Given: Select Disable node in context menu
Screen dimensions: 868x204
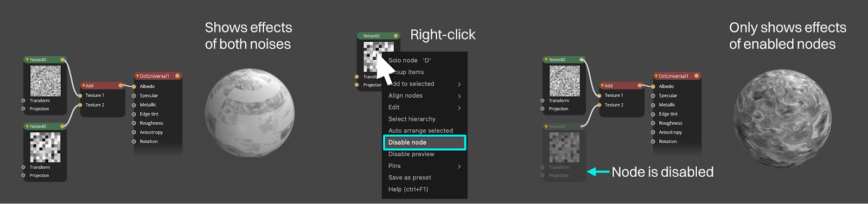Looking at the screenshot, I should pyautogui.click(x=424, y=143).
